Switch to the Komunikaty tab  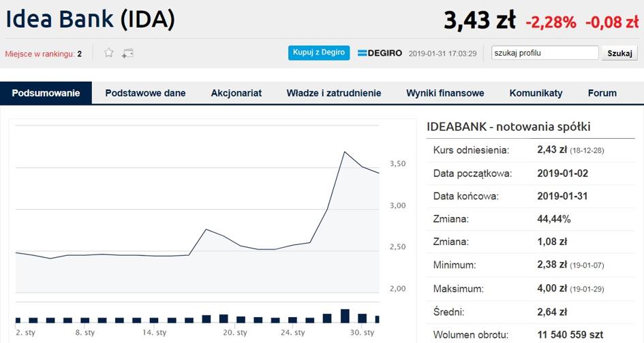(x=536, y=93)
